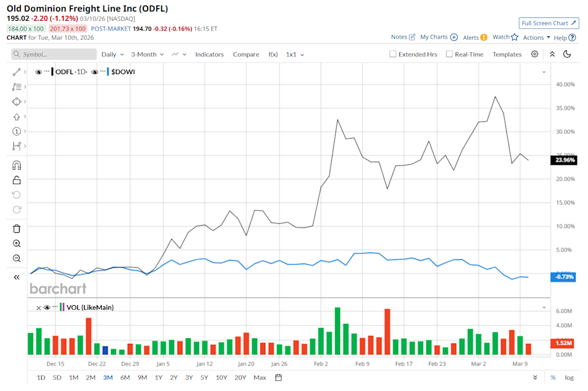Open the calendar date picker
Screen dimensions: 588x391
[278, 378]
